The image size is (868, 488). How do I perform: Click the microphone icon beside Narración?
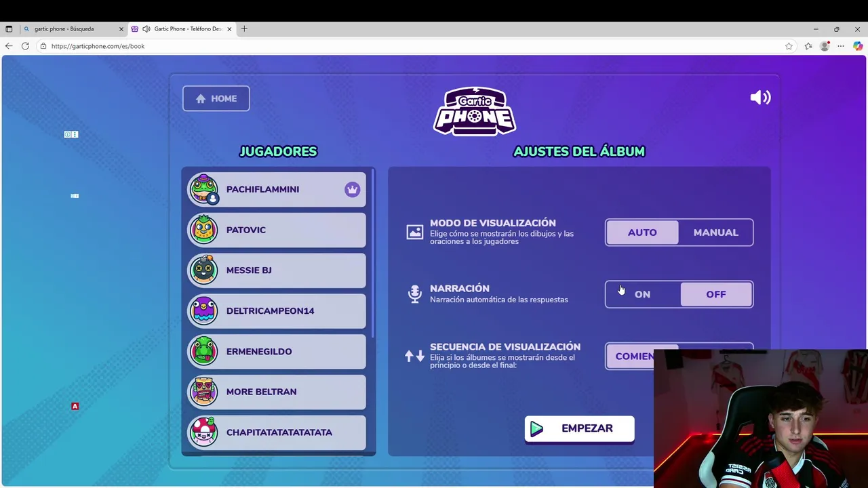click(x=414, y=293)
